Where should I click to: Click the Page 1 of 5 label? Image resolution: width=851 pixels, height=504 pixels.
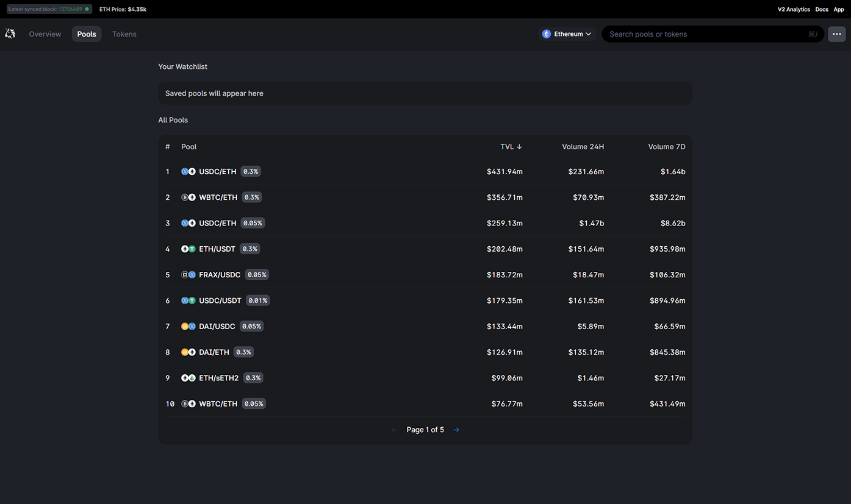pyautogui.click(x=425, y=430)
